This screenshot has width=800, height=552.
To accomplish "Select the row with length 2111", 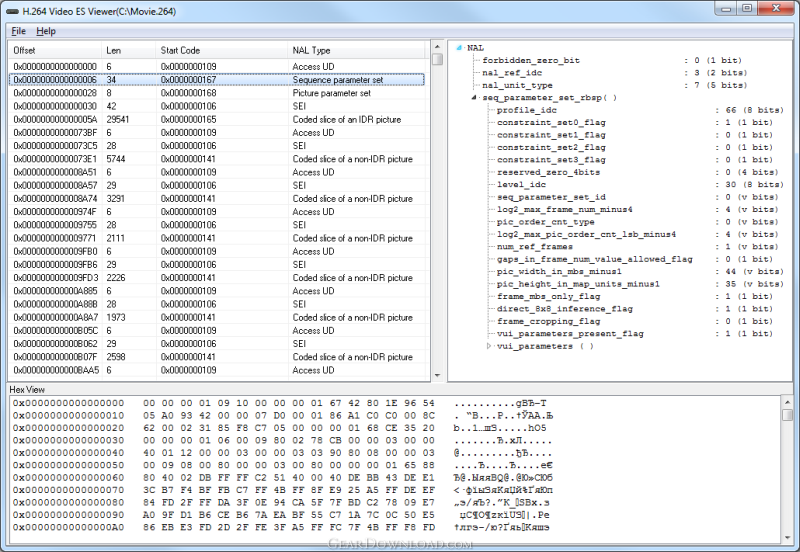I will (x=217, y=238).
